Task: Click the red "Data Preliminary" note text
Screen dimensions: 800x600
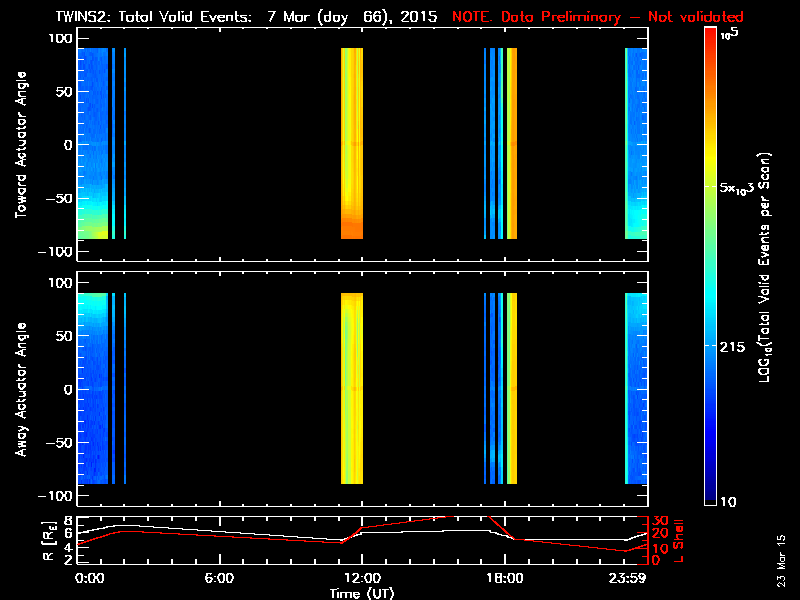Action: [x=598, y=17]
